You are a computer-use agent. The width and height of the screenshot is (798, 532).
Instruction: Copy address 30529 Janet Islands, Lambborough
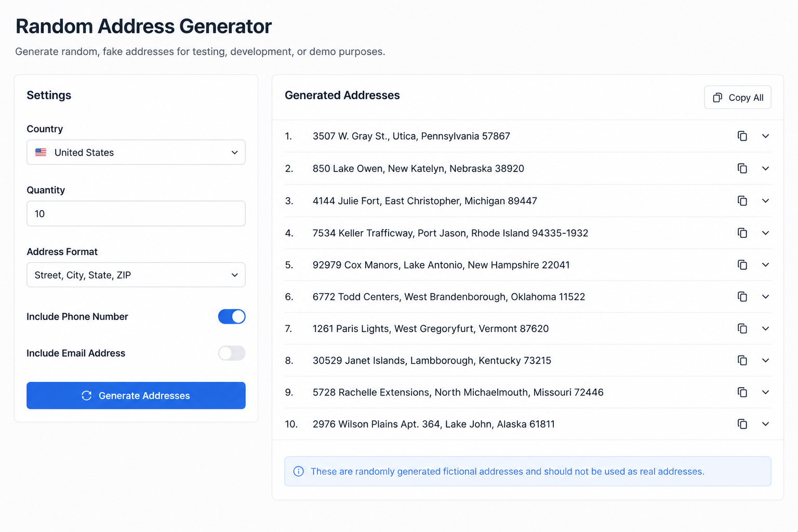742,361
